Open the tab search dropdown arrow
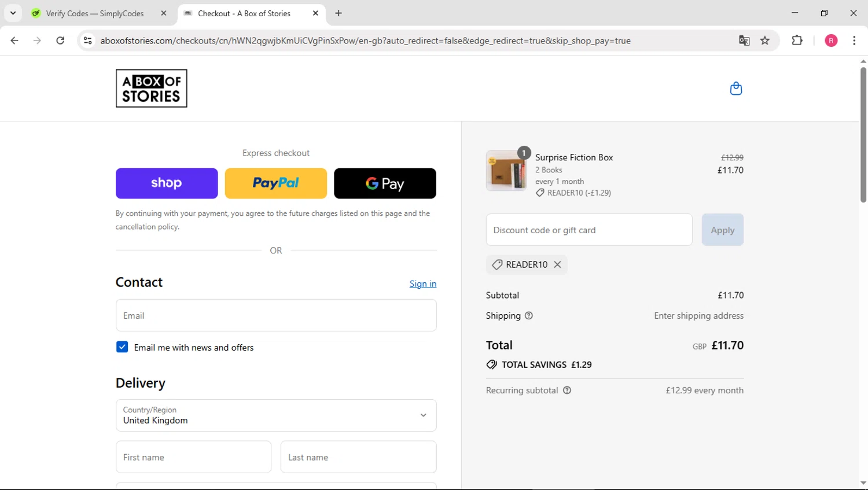This screenshot has height=490, width=868. (13, 13)
